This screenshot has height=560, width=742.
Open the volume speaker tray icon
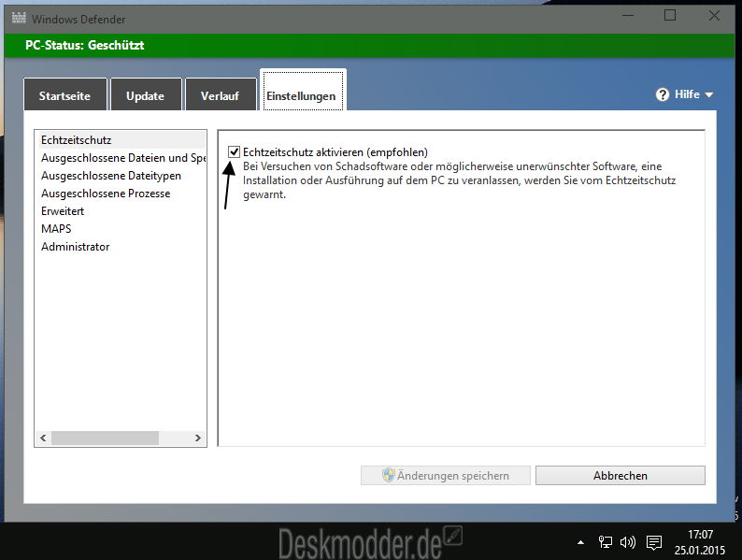coord(627,542)
